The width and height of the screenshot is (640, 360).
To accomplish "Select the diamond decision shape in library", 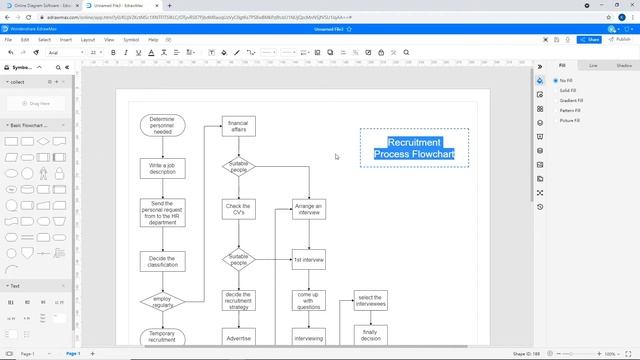I will pos(43,141).
